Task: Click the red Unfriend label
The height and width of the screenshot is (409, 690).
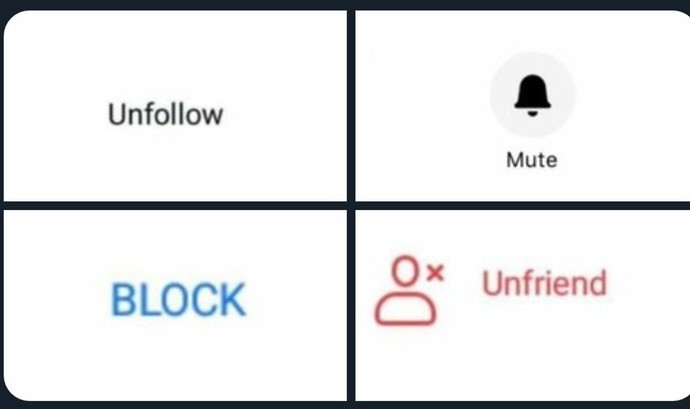Action: [x=545, y=283]
